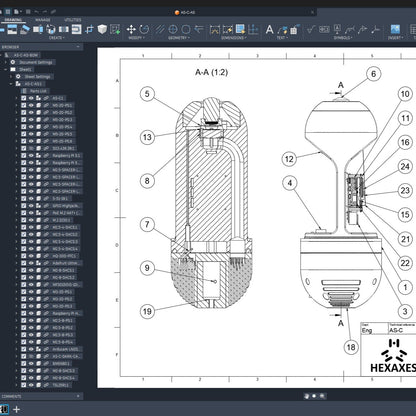Click the Save icon in the top bar

(28, 12)
